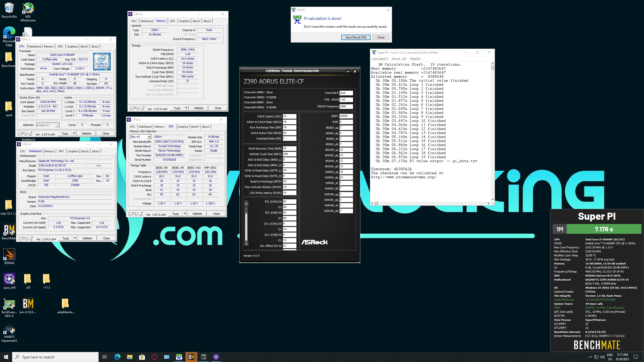Click Close button in CPU-Z SPD window
The width and height of the screenshot is (644, 362).
tap(216, 214)
